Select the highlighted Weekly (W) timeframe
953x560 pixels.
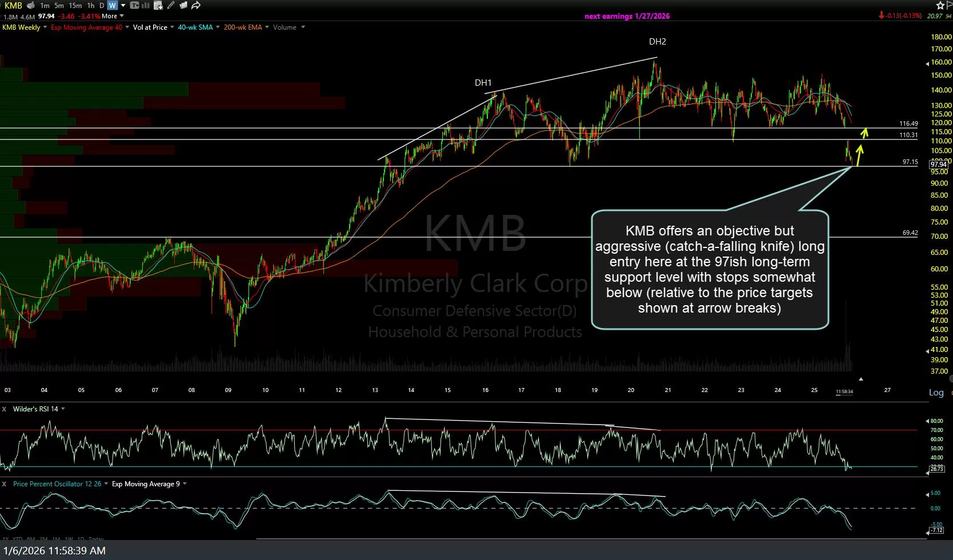112,6
